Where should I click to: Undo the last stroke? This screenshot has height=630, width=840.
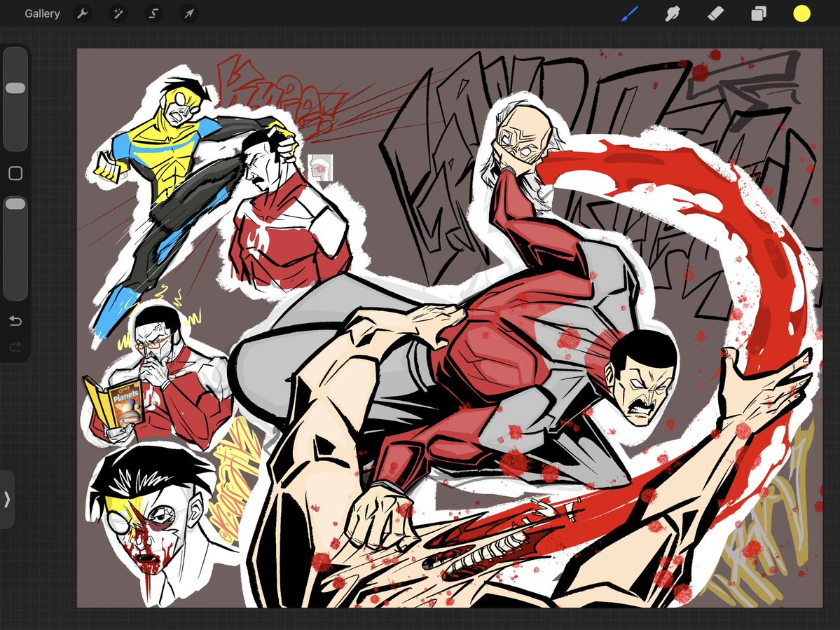pos(15,321)
